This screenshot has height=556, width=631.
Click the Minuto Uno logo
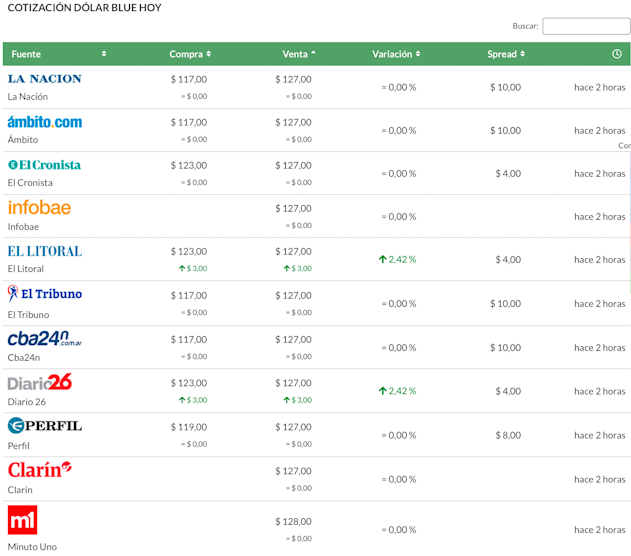[22, 520]
